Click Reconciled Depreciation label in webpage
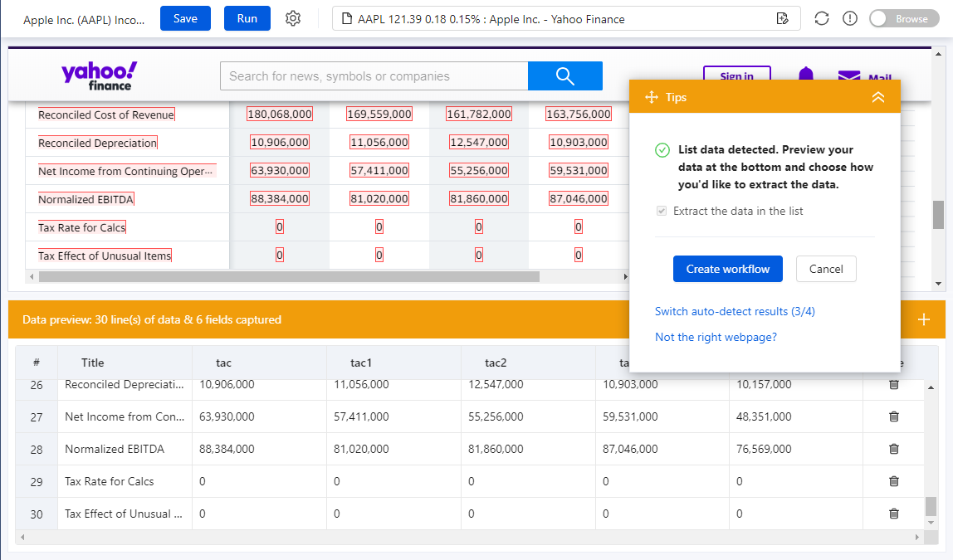The width and height of the screenshot is (953, 560). [x=97, y=143]
